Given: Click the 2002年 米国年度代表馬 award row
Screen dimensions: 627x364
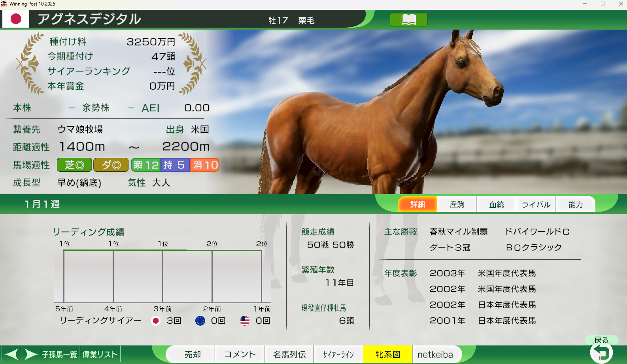Looking at the screenshot, I should 483,289.
